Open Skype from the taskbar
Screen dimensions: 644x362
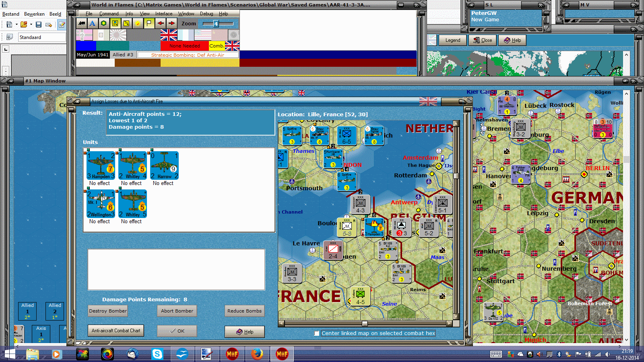157,354
